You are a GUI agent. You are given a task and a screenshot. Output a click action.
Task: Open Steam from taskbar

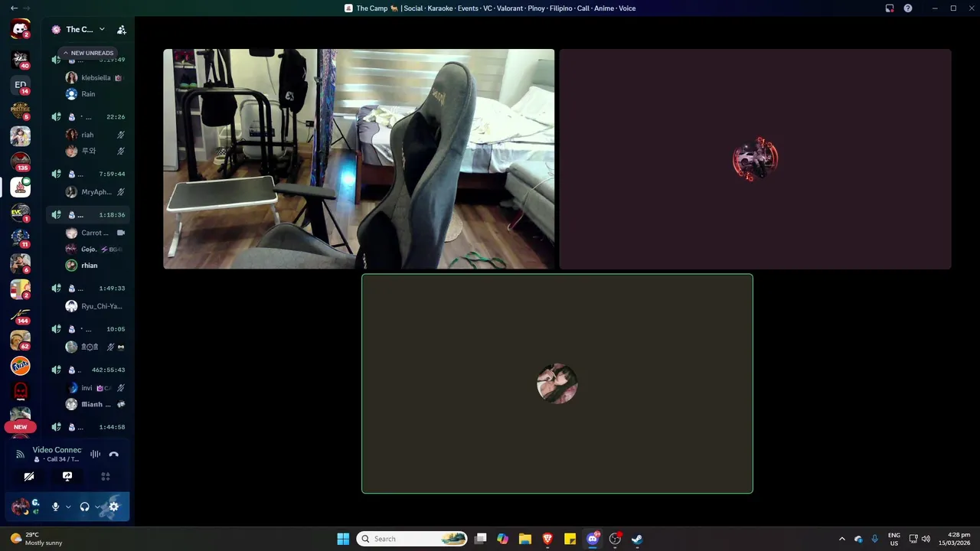point(637,539)
